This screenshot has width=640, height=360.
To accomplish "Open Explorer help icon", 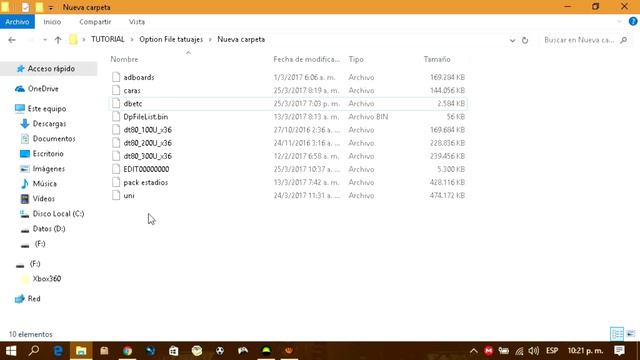I will pos(633,22).
